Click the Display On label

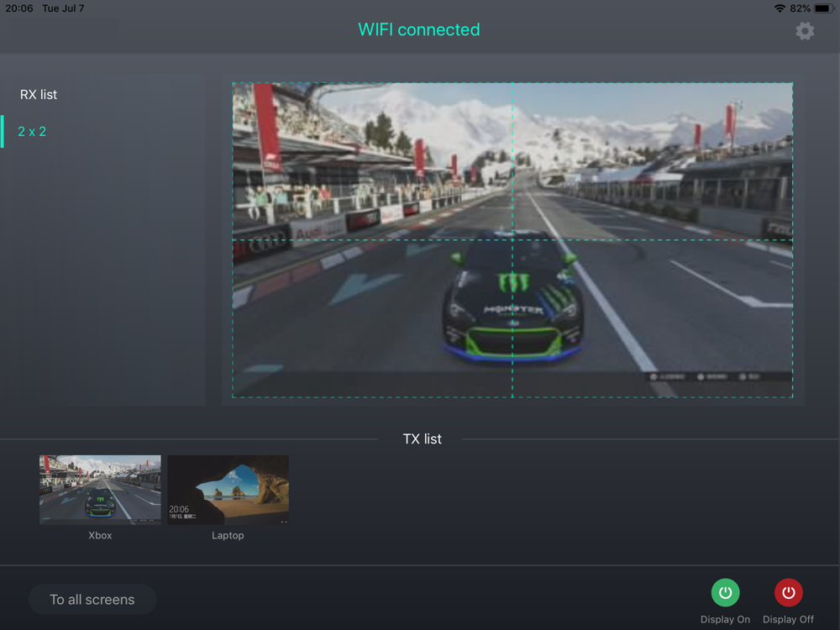click(x=726, y=619)
